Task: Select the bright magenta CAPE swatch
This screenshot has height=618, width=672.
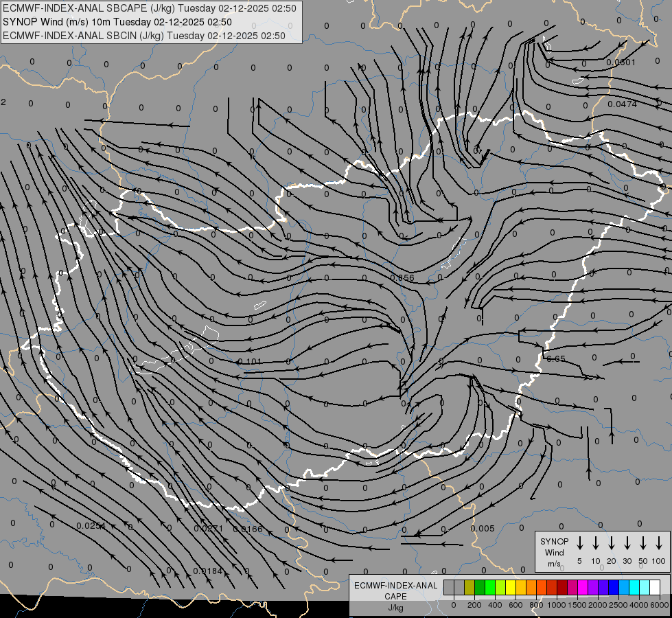Action: pos(583,588)
